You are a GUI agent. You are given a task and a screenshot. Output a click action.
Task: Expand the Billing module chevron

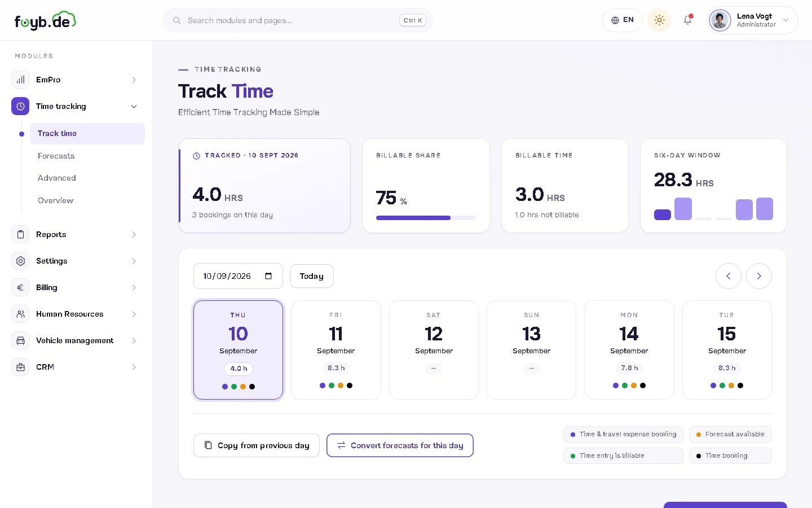coord(134,287)
